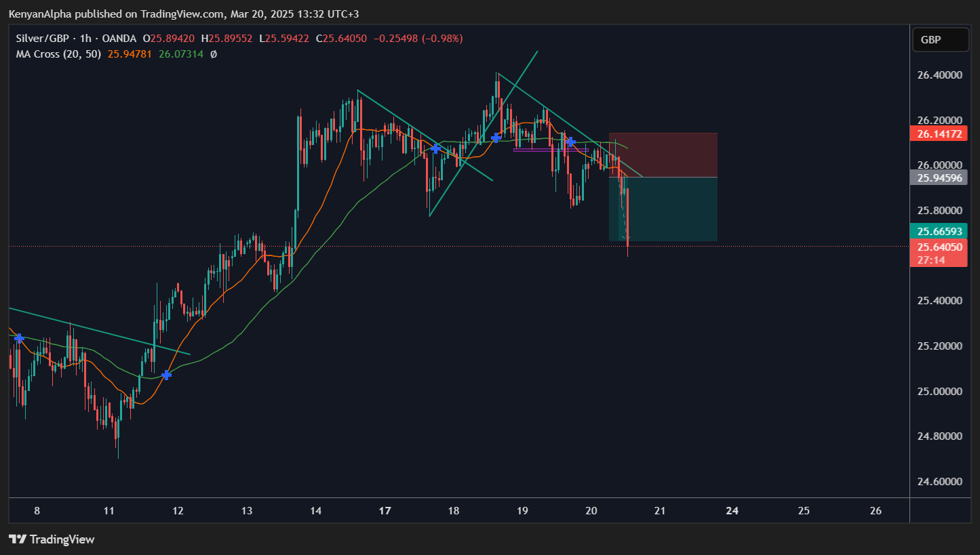The image size is (980, 555).
Task: Select the Silver/GBP symbol title
Action: point(43,39)
